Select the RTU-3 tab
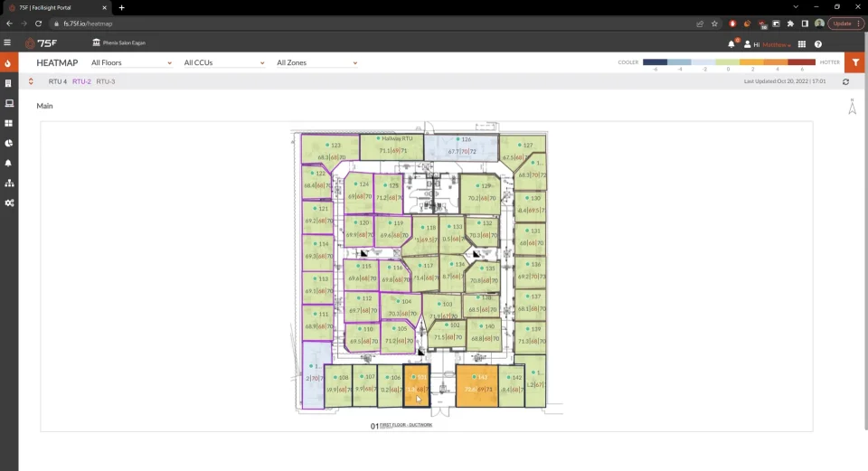The height and width of the screenshot is (471, 868). (106, 81)
